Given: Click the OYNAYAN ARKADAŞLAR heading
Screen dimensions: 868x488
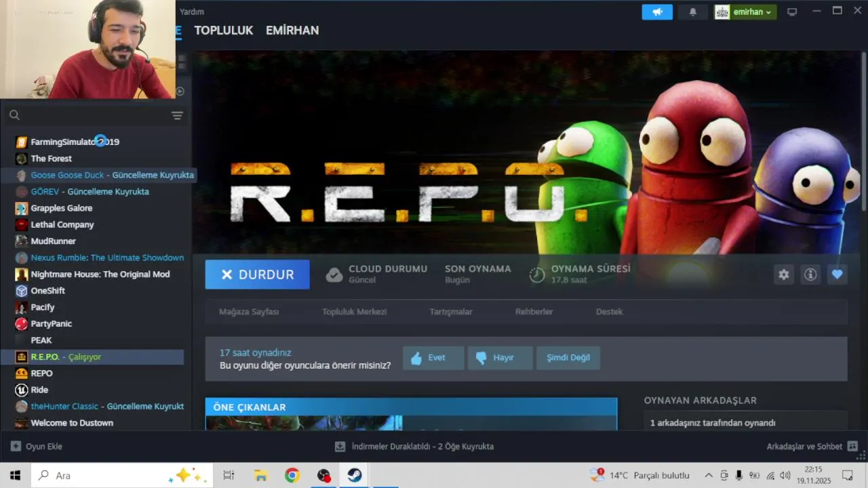Looking at the screenshot, I should 701,401.
